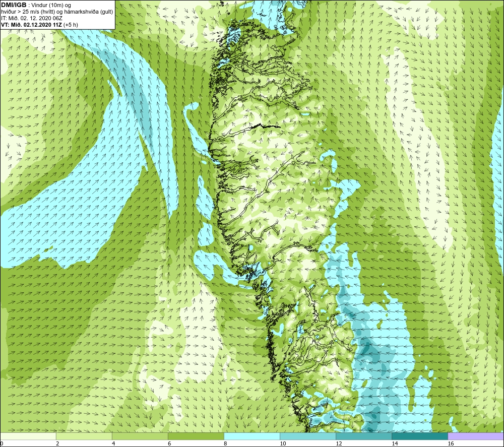The width and height of the screenshot is (504, 447).
Task: Select the 12–14 m/s teal legend swatch
Action: click(x=364, y=436)
